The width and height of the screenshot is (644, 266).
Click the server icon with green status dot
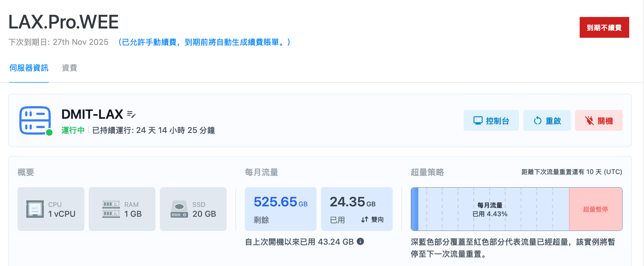(x=36, y=121)
